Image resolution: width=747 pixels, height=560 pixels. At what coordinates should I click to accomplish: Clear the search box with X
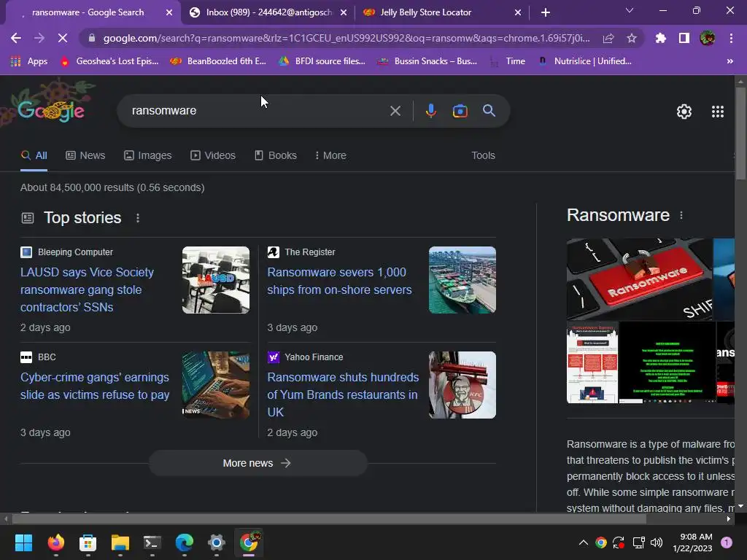[x=395, y=111]
